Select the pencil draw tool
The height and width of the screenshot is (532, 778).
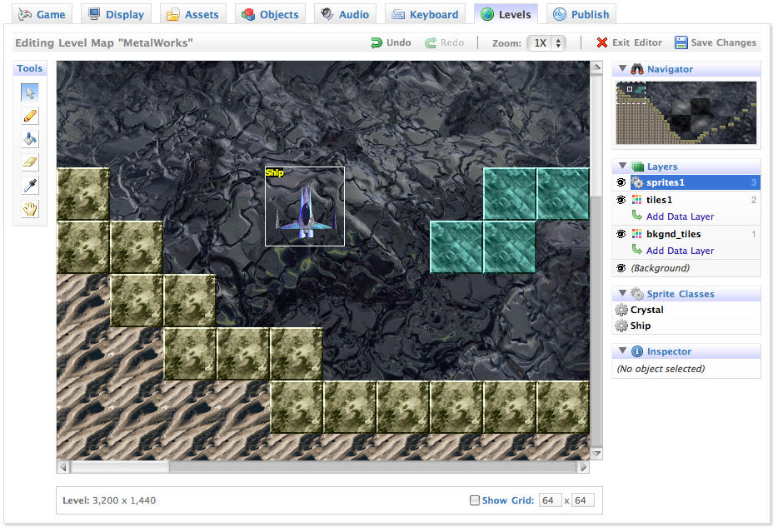coord(30,116)
